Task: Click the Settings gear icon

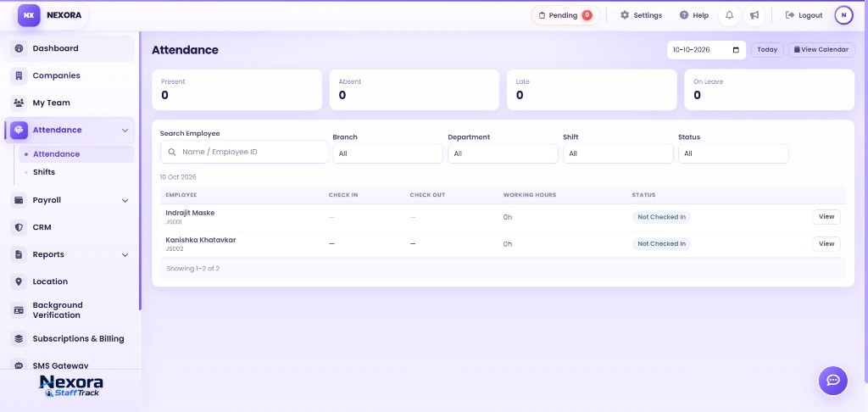Action: point(625,15)
